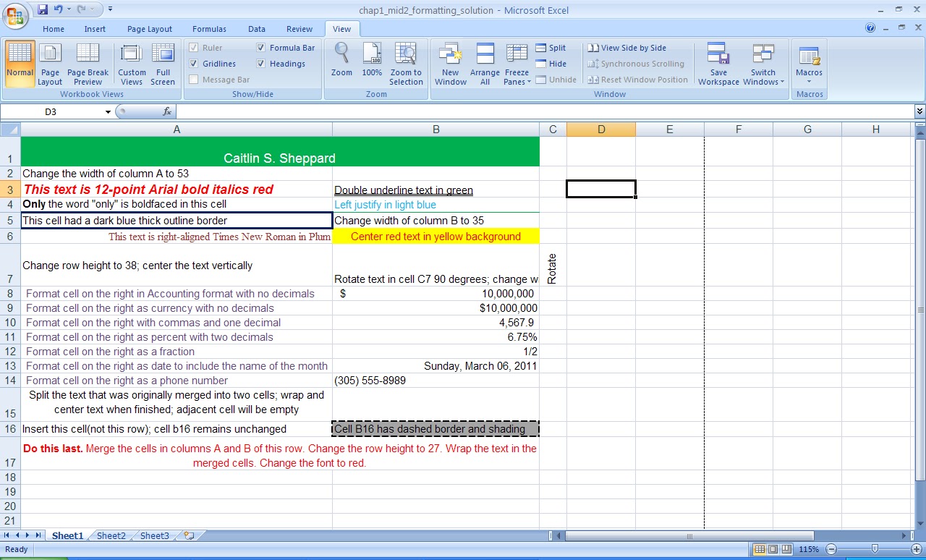Click inside the formula bar input
926x560 pixels.
click(545, 111)
